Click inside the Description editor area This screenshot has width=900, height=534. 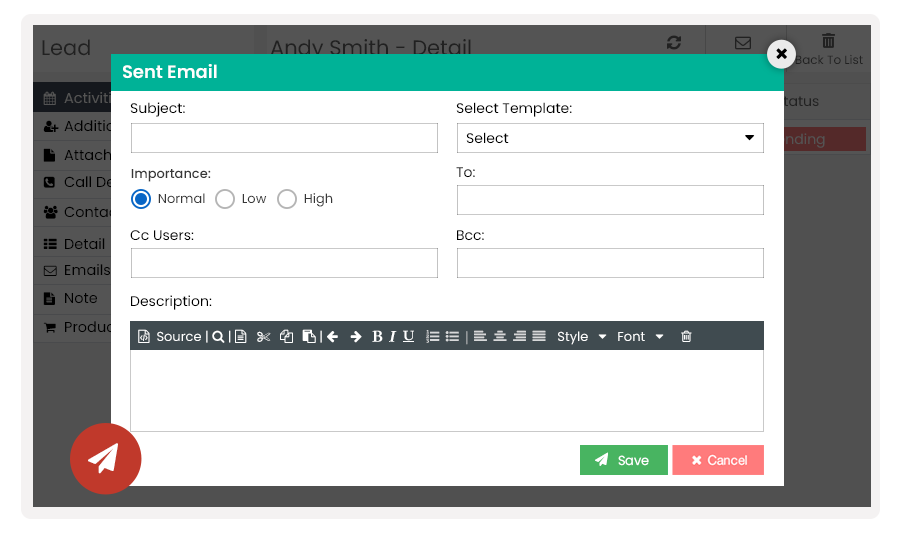pos(447,390)
